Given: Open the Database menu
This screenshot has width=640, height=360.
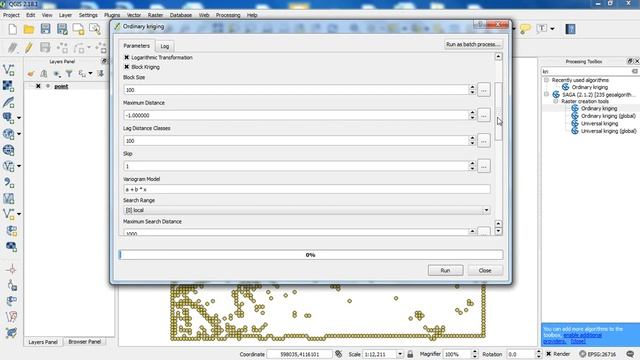Looking at the screenshot, I should [x=181, y=15].
